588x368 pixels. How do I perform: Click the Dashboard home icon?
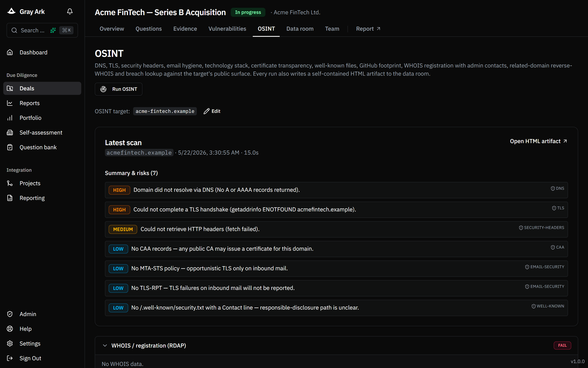point(10,52)
